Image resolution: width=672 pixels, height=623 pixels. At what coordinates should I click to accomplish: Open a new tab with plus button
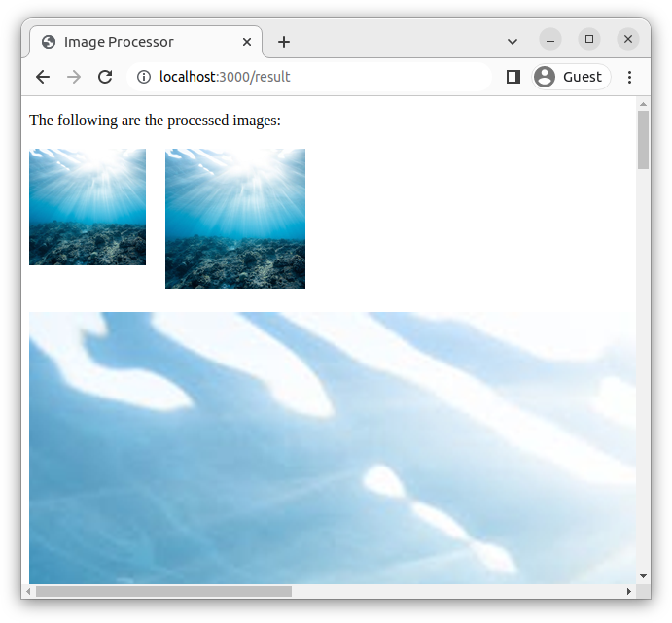click(x=284, y=42)
